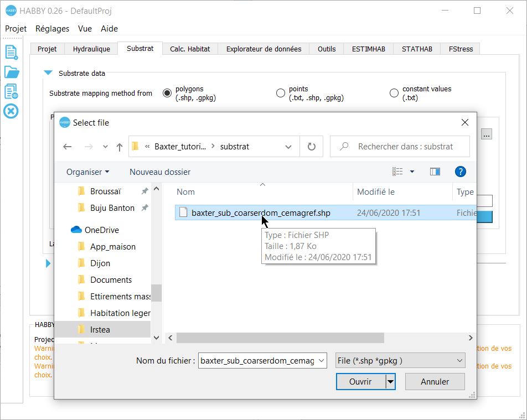Select points substrate mapping method
Screen dimensions: 527x420
tap(280, 93)
